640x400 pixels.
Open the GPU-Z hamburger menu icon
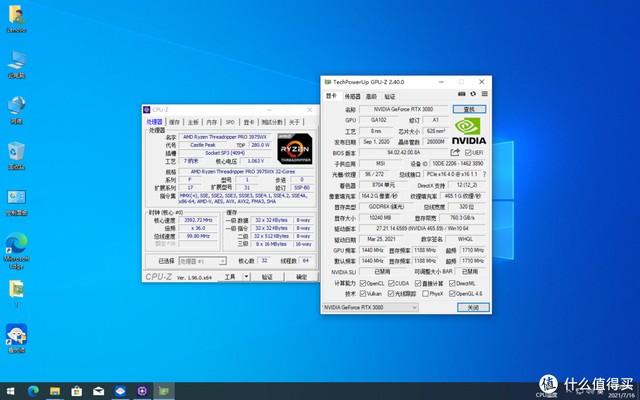tap(484, 94)
